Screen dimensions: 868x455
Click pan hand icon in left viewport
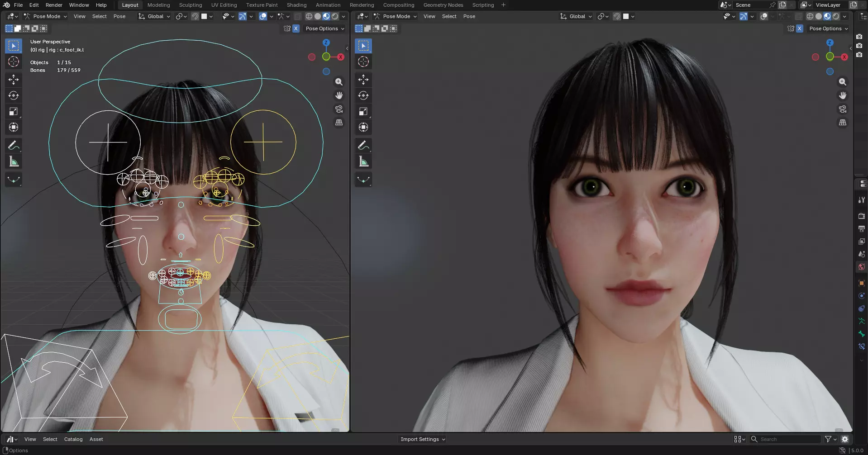point(339,95)
